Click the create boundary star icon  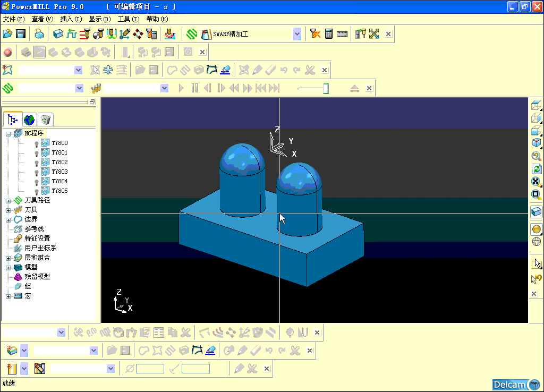(x=7, y=70)
